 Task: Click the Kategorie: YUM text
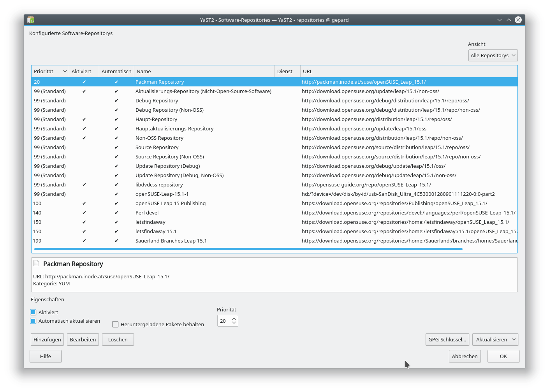pyautogui.click(x=51, y=283)
